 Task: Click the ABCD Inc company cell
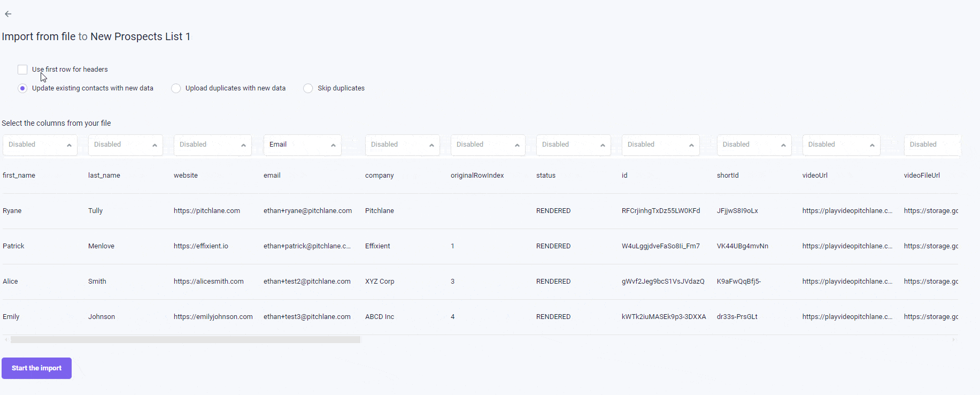point(380,317)
